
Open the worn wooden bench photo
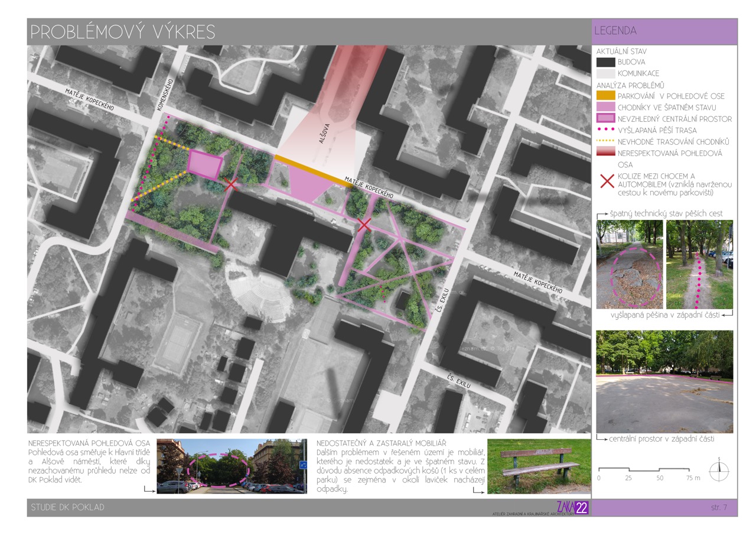539,466
